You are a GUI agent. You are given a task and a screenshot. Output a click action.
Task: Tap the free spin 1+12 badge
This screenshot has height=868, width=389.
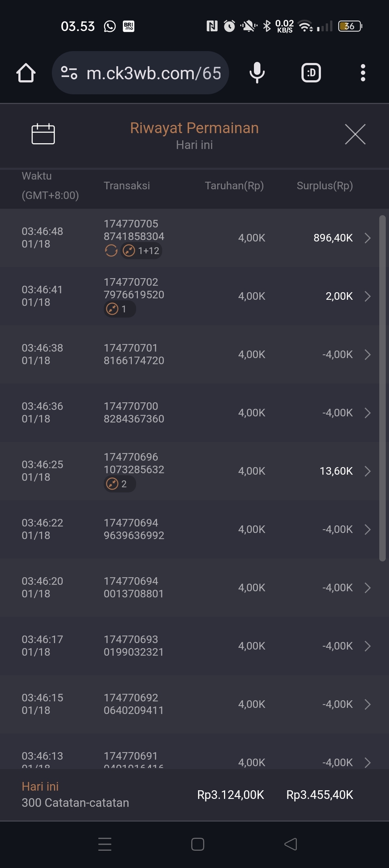tap(142, 250)
